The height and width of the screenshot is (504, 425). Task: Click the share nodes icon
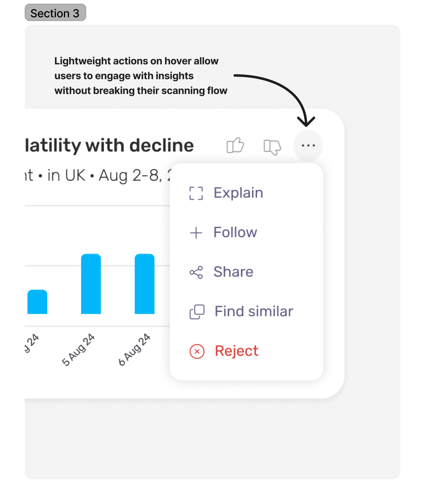(x=196, y=272)
